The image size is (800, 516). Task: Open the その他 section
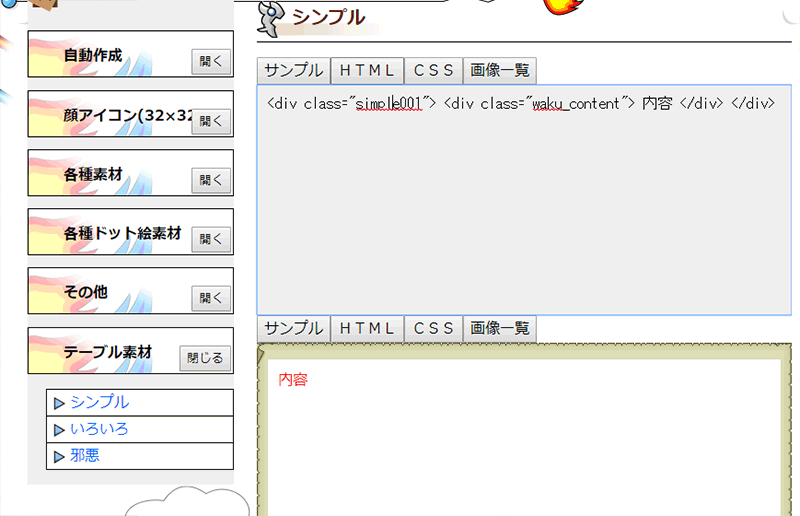[x=211, y=298]
